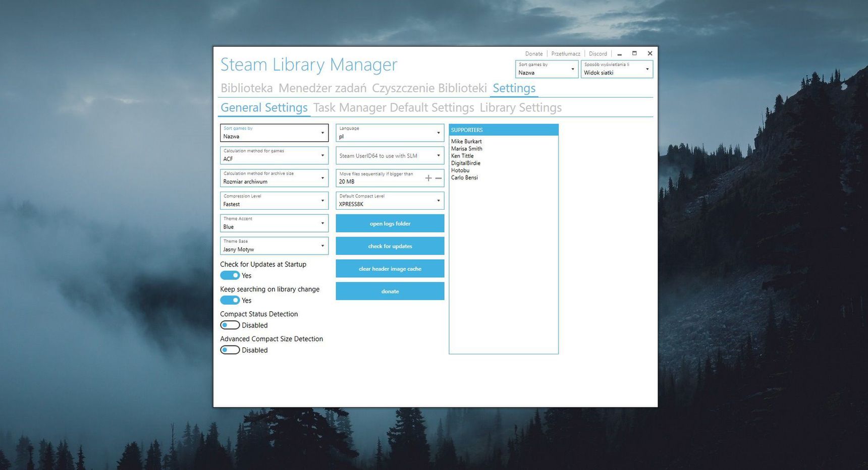Expand Calculation method for archive size dropdown
Image resolution: width=868 pixels, height=470 pixels.
click(x=274, y=178)
